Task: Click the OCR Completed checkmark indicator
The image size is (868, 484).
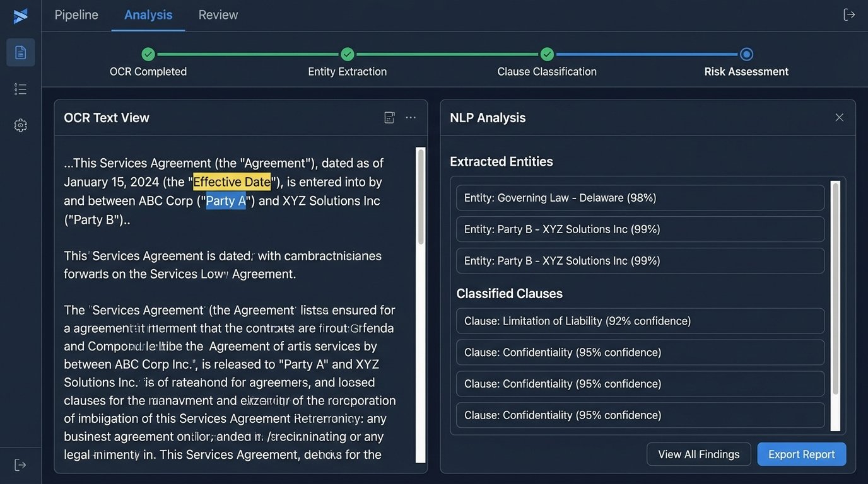Action: click(x=148, y=54)
